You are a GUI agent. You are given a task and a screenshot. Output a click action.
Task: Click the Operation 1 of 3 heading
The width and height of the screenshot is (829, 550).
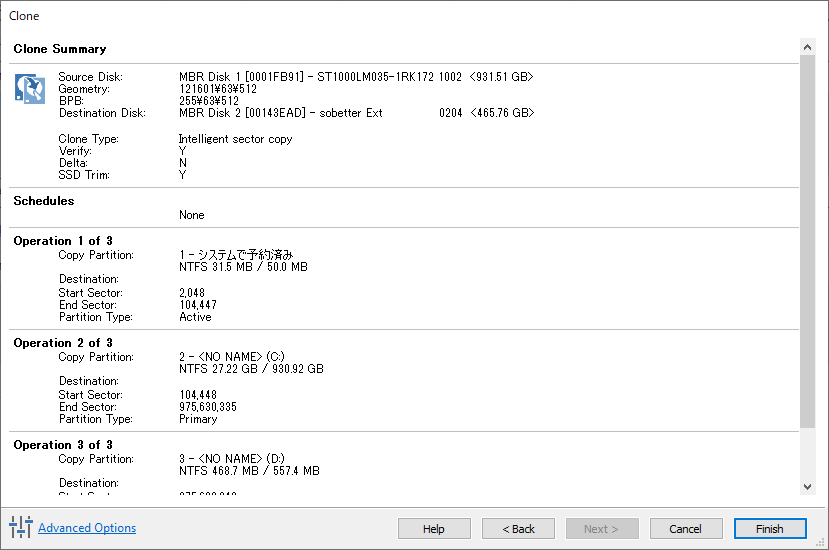tap(63, 241)
